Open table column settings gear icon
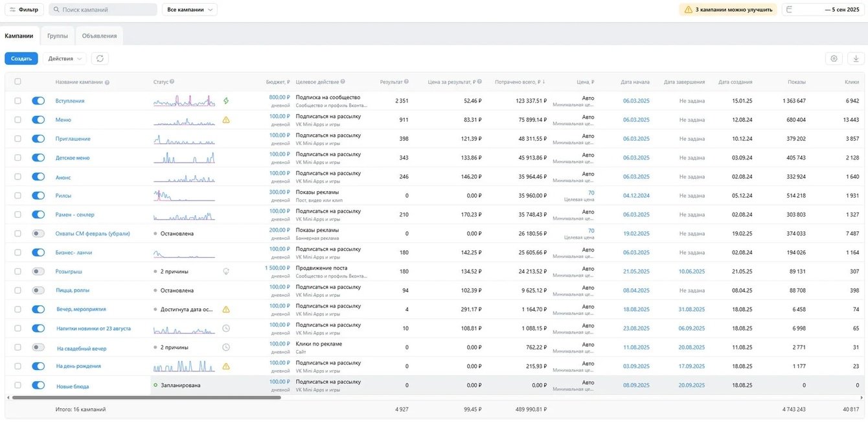This screenshot has width=868, height=429. tap(834, 58)
